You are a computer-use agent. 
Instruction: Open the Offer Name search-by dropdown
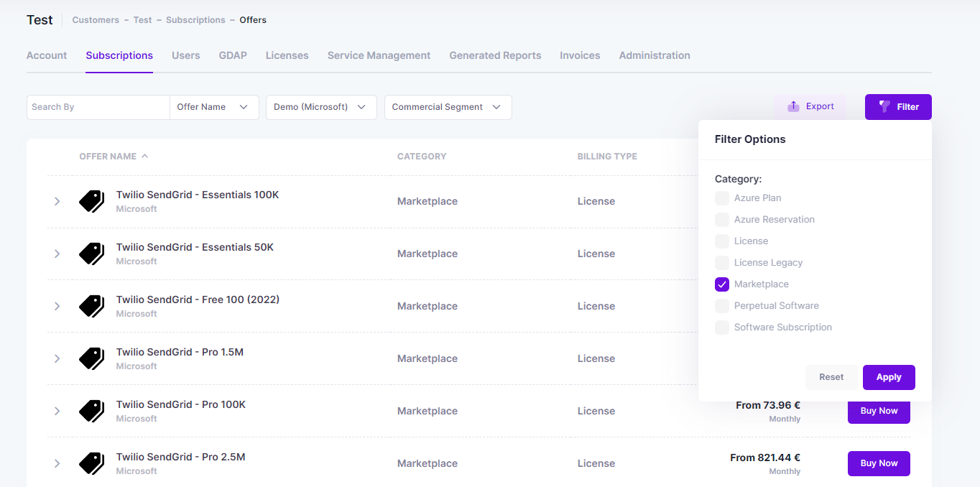214,107
